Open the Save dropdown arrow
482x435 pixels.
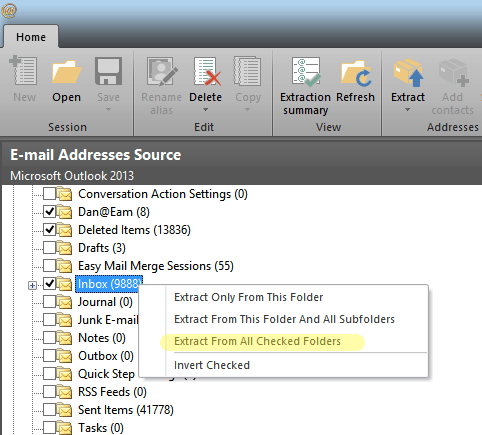(x=108, y=110)
